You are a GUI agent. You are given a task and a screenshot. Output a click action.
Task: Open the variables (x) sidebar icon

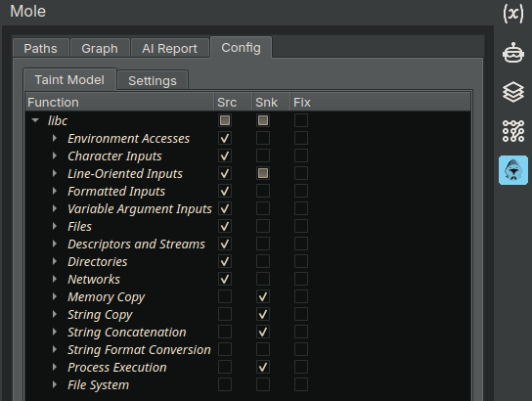point(513,14)
